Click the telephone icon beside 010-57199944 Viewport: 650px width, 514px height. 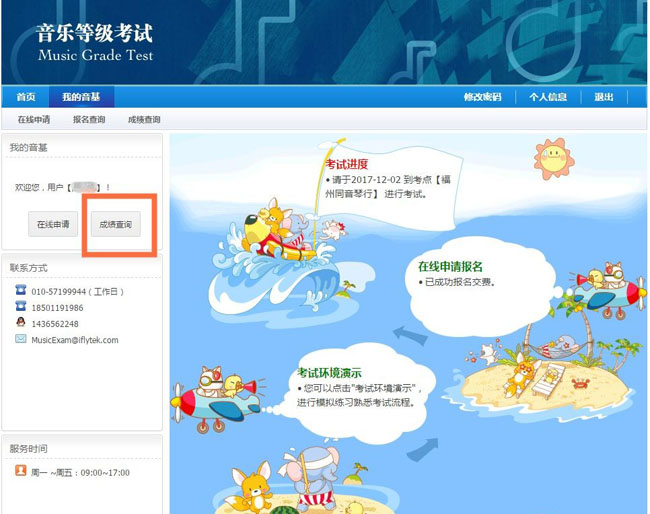tap(21, 290)
